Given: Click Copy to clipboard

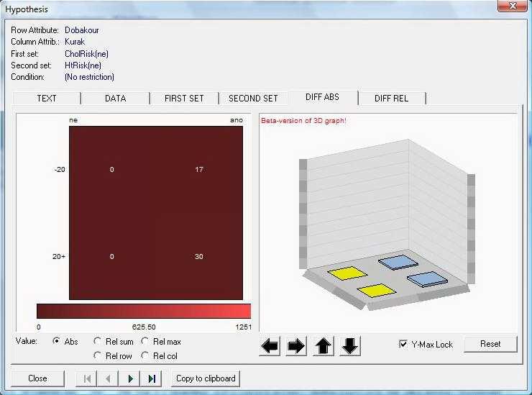Looking at the screenshot, I should point(206,378).
